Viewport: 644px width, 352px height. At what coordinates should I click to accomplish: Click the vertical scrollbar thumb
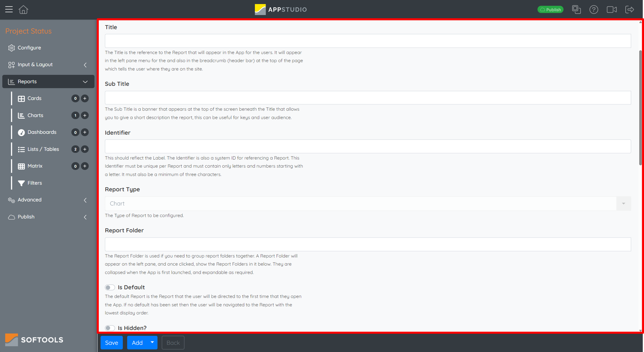click(640, 108)
